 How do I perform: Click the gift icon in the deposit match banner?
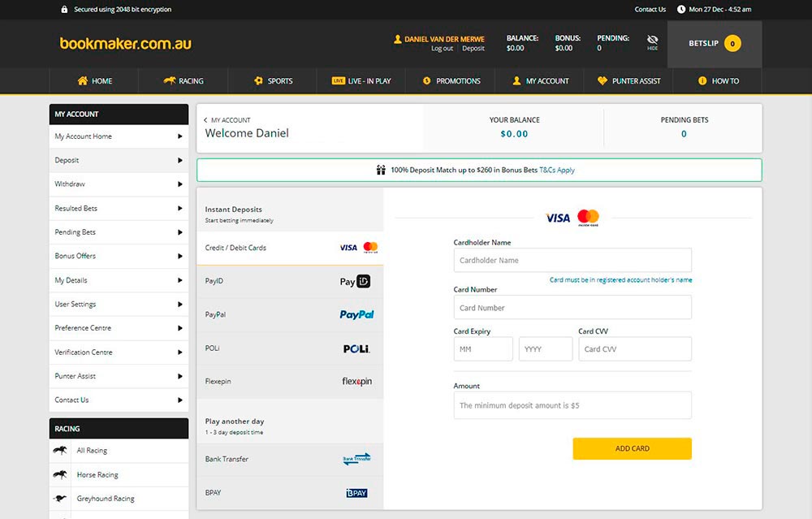[x=381, y=170]
